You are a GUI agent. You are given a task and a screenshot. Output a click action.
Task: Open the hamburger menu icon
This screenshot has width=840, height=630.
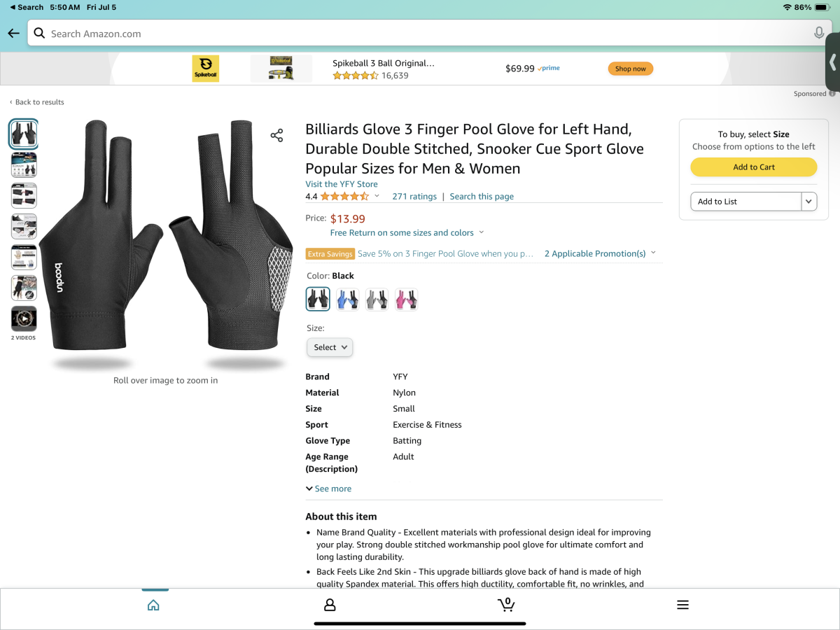(682, 605)
